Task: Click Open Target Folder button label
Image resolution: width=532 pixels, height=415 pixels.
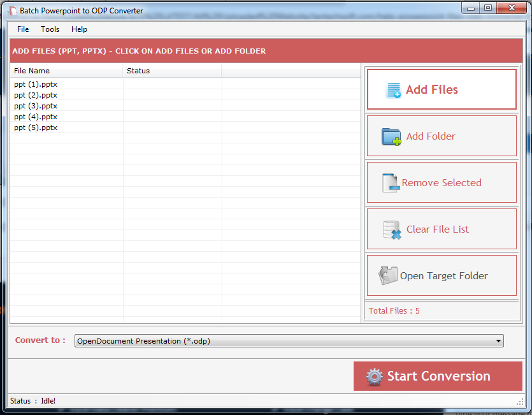Action: tap(444, 276)
